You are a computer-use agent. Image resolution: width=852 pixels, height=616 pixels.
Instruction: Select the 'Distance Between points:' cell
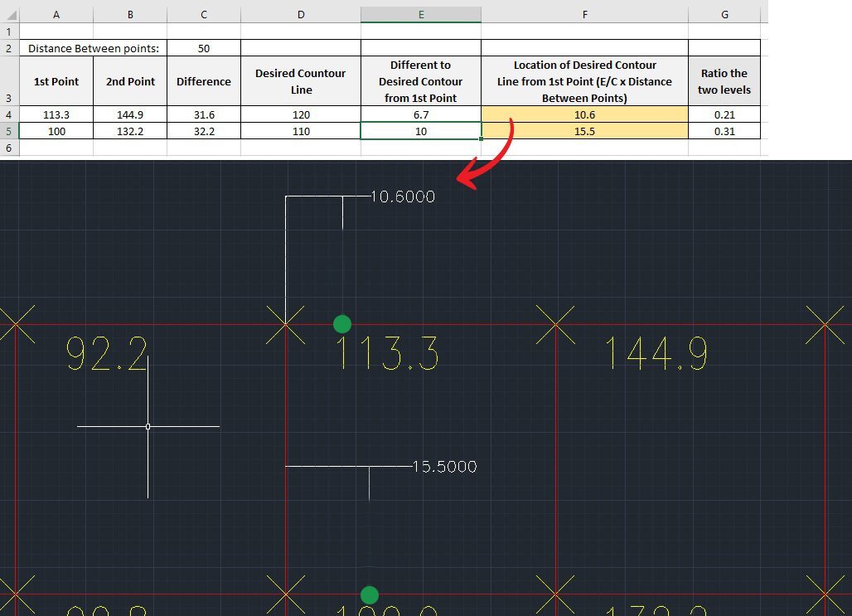click(93, 48)
